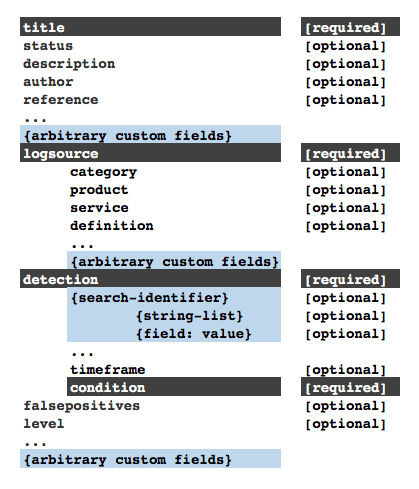Click the description field text

[x=69, y=64]
